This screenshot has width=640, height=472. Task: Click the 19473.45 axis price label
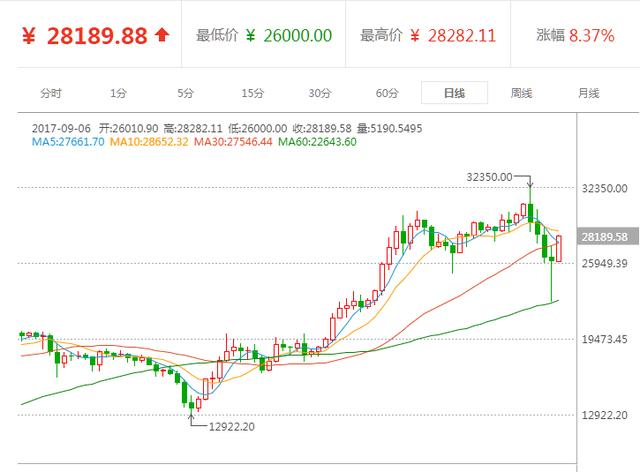pyautogui.click(x=604, y=339)
